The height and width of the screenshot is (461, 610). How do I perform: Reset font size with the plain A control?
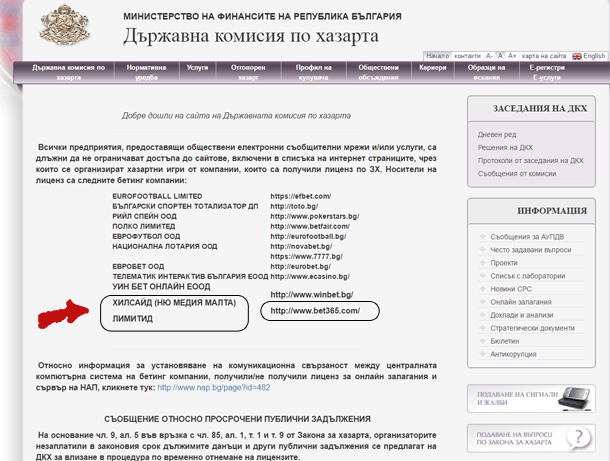coord(500,56)
